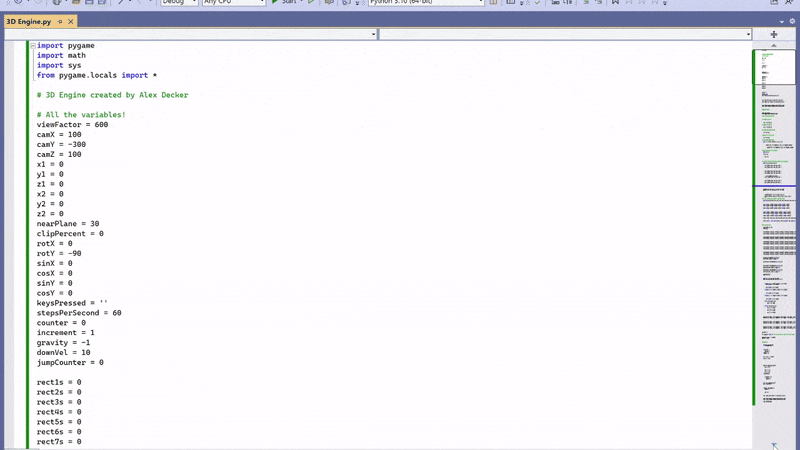Click the 'y2 = 0' line
800x450 pixels.
(50, 204)
